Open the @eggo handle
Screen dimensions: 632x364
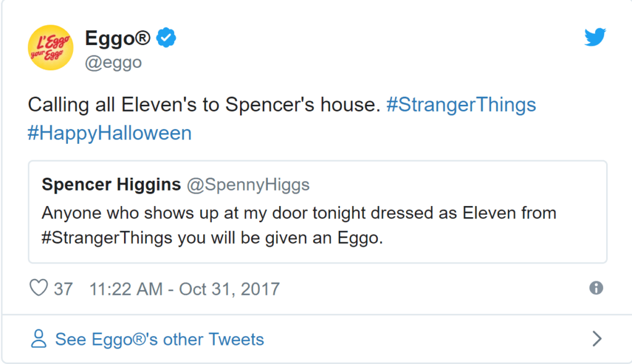click(x=114, y=62)
